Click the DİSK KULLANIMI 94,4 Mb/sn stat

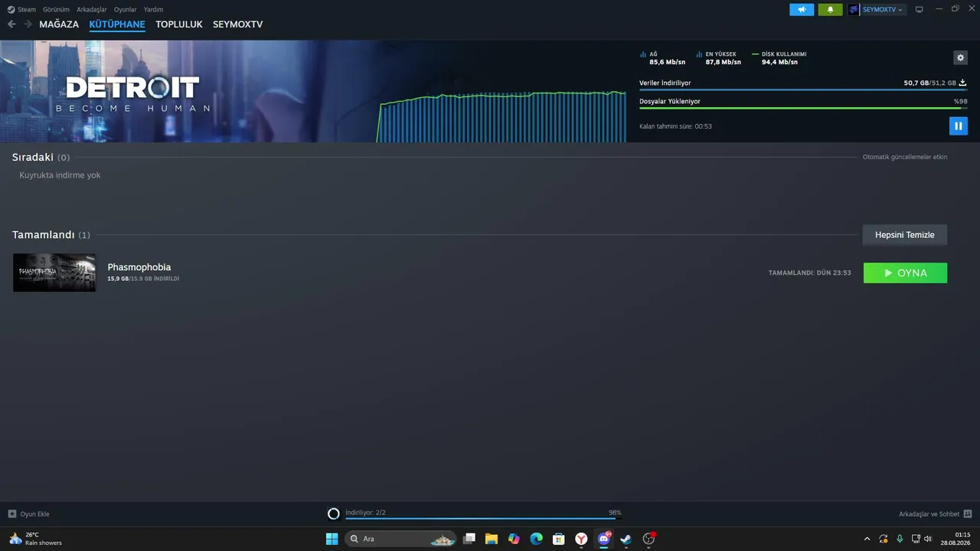pyautogui.click(x=779, y=58)
